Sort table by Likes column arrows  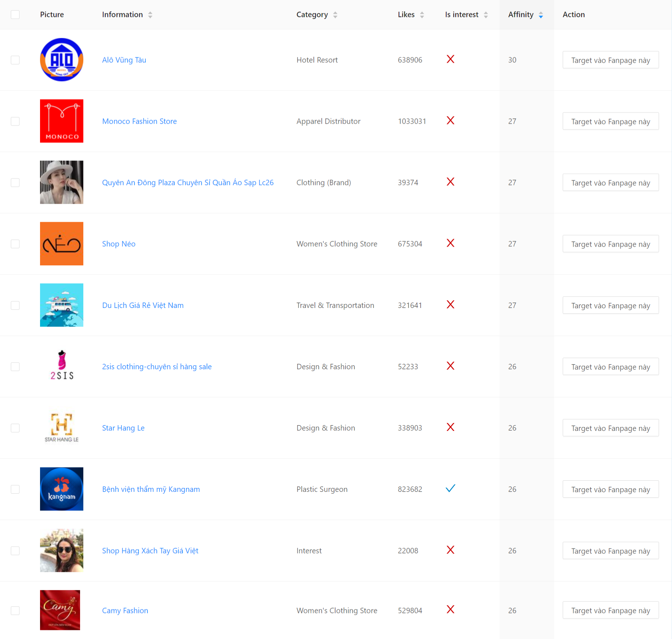tap(422, 15)
